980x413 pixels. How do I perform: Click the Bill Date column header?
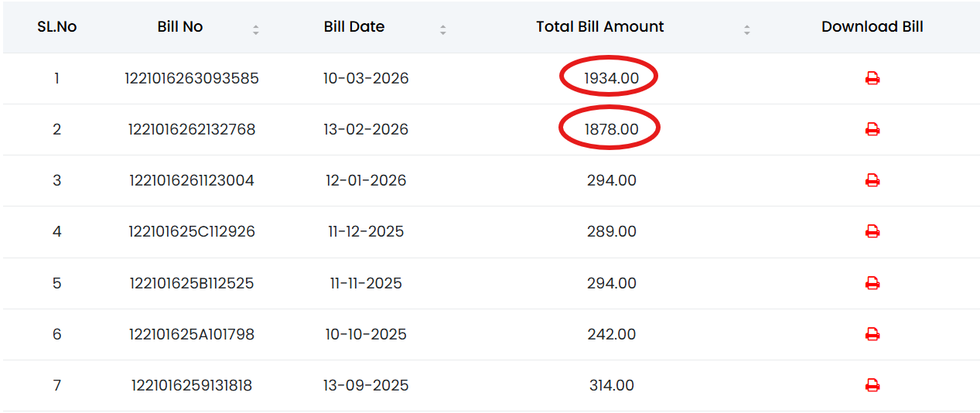click(354, 26)
